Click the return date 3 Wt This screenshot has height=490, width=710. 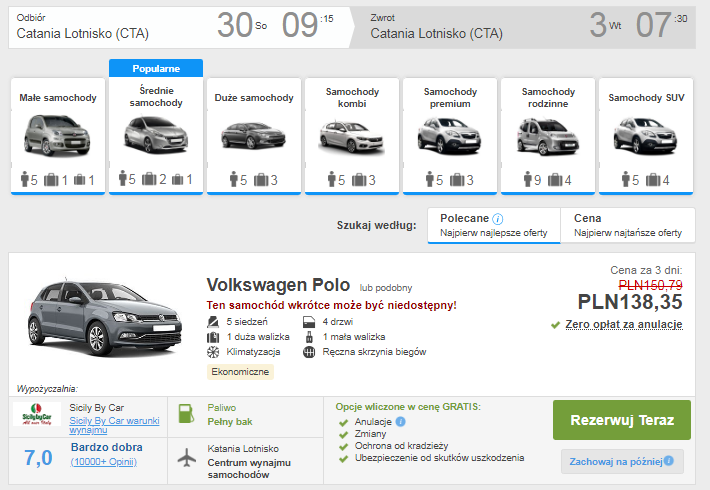pos(605,25)
